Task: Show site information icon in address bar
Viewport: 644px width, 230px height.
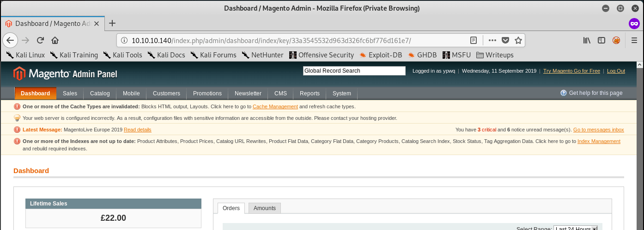Action: tap(124, 40)
